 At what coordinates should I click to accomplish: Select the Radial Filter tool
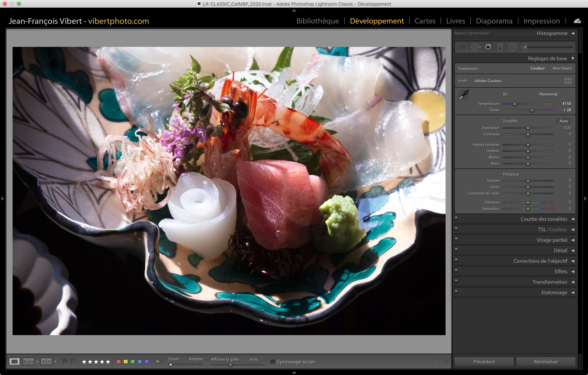(512, 47)
